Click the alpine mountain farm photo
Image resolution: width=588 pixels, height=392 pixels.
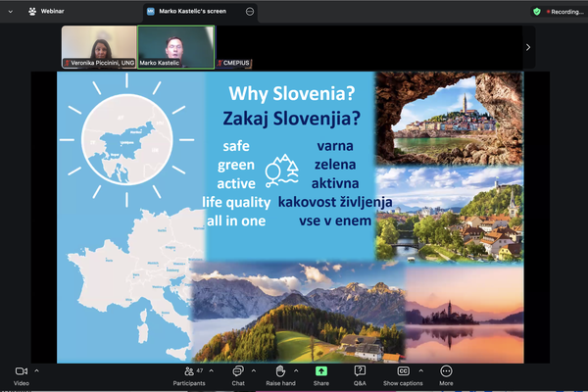(299, 312)
